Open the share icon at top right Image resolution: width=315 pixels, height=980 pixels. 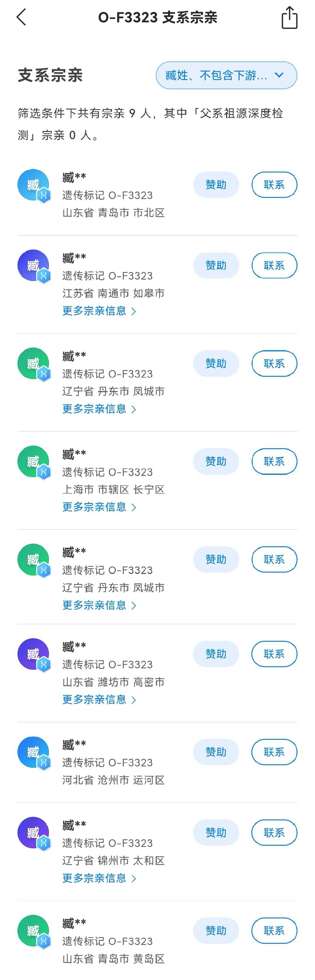coord(289,18)
